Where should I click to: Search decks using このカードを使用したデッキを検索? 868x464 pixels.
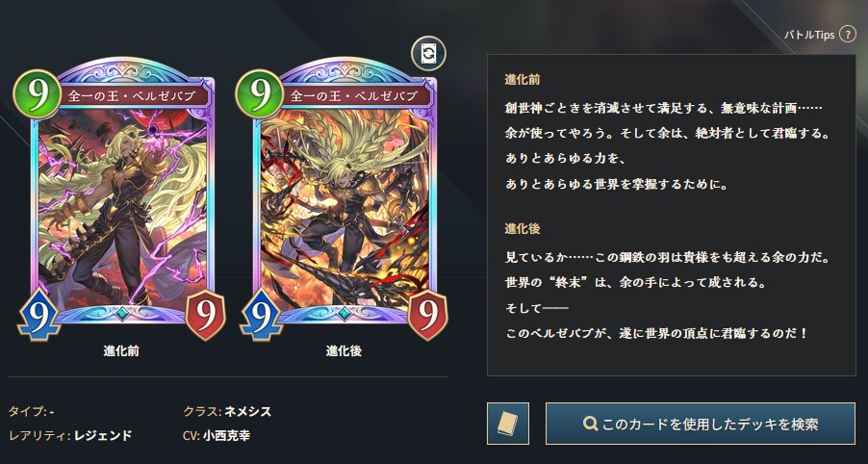[701, 424]
